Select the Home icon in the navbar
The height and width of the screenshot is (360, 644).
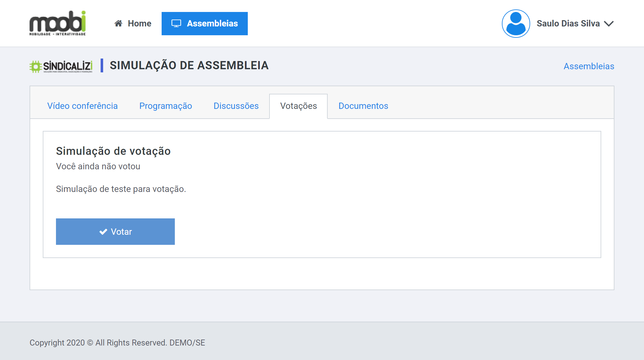[x=118, y=23]
